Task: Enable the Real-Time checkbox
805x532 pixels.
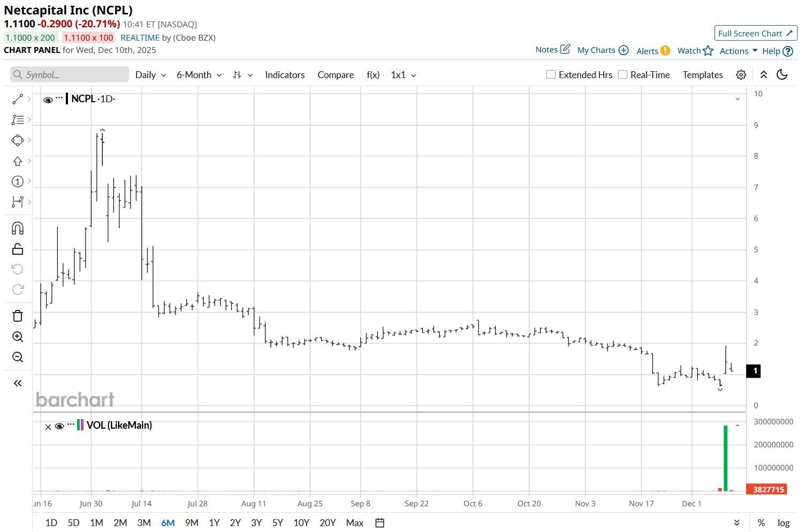Action: pos(622,74)
